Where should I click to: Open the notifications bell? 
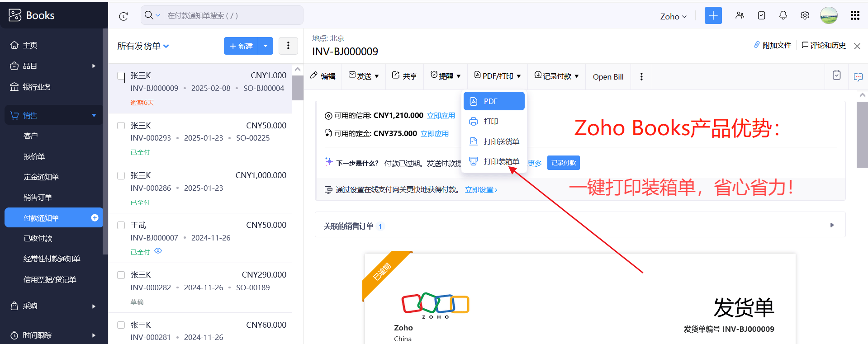point(783,15)
